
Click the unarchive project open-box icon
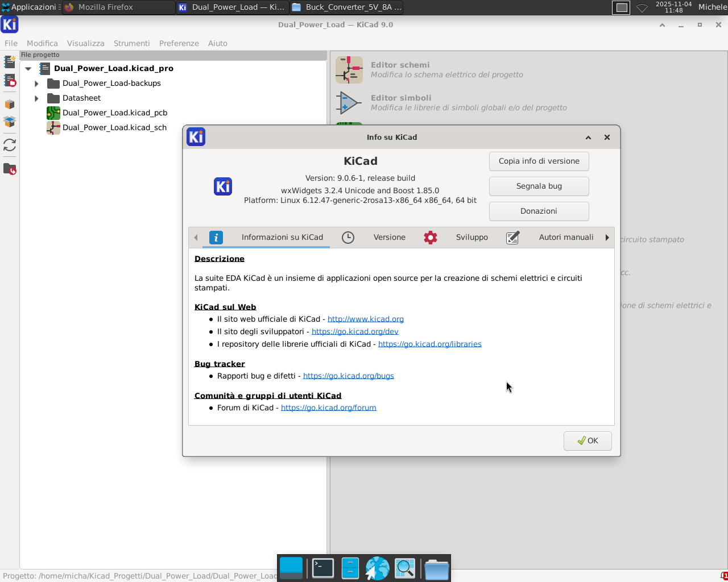10,122
